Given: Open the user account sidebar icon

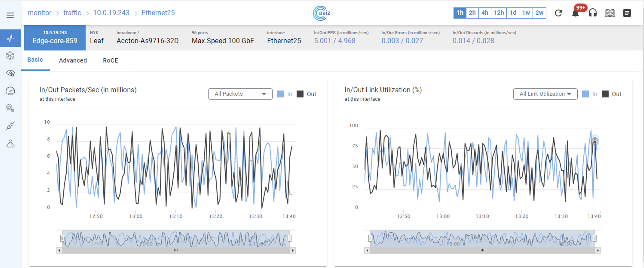Looking at the screenshot, I should pyautogui.click(x=10, y=144).
